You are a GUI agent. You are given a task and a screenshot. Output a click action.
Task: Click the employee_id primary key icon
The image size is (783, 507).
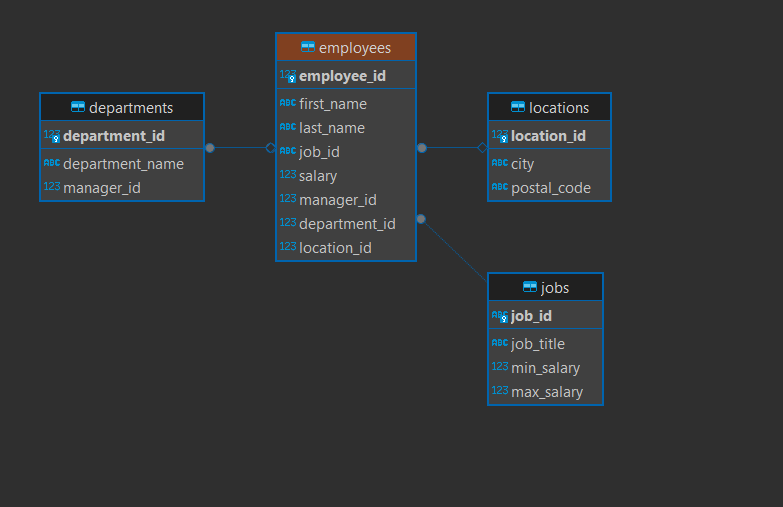point(288,76)
